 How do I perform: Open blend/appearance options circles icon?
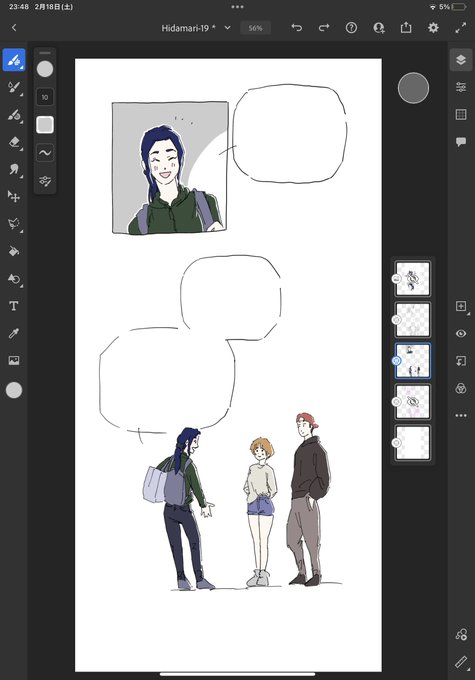(461, 388)
